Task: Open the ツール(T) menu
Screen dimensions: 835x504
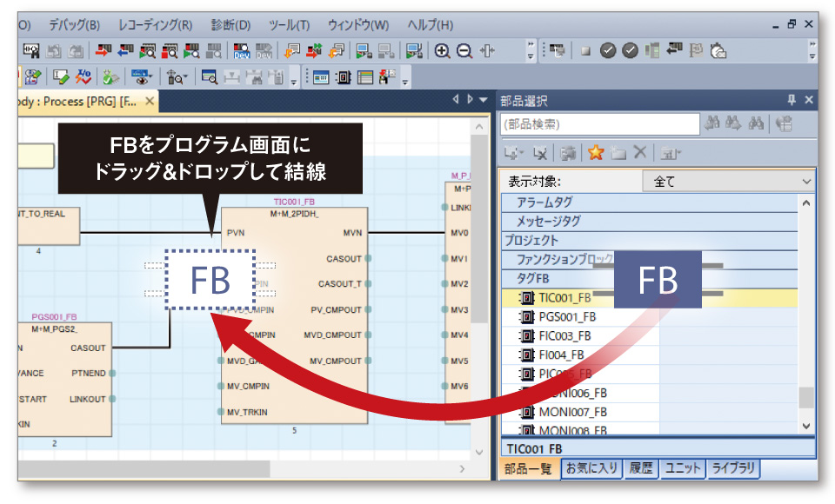Action: (x=288, y=24)
